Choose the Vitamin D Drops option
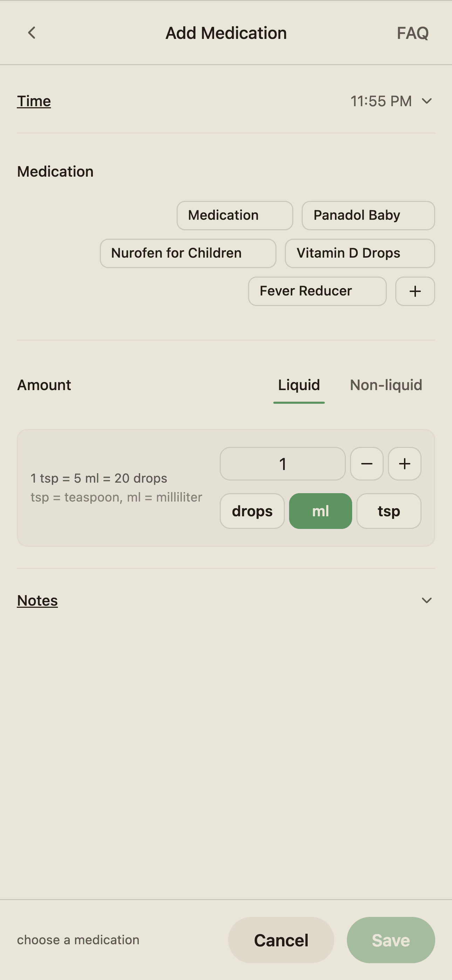This screenshot has height=980, width=452. click(x=359, y=253)
